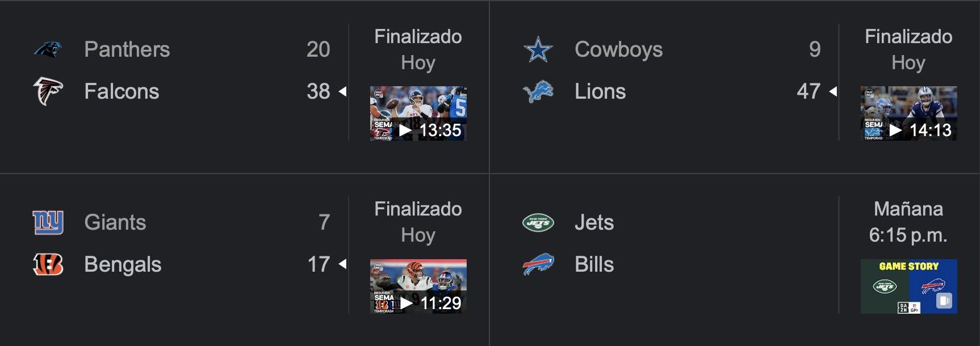
Task: Open the Lions team name link
Action: tap(600, 91)
